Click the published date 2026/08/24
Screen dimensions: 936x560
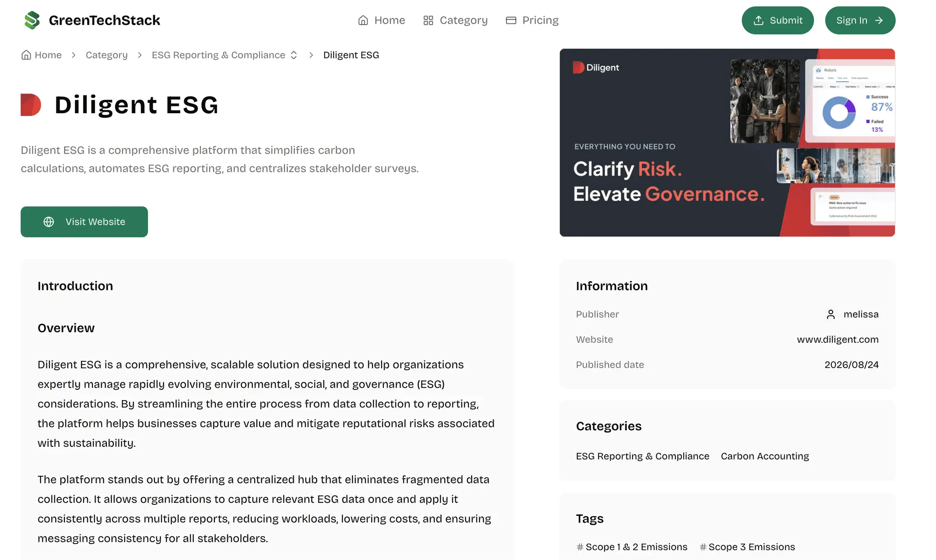[851, 365]
